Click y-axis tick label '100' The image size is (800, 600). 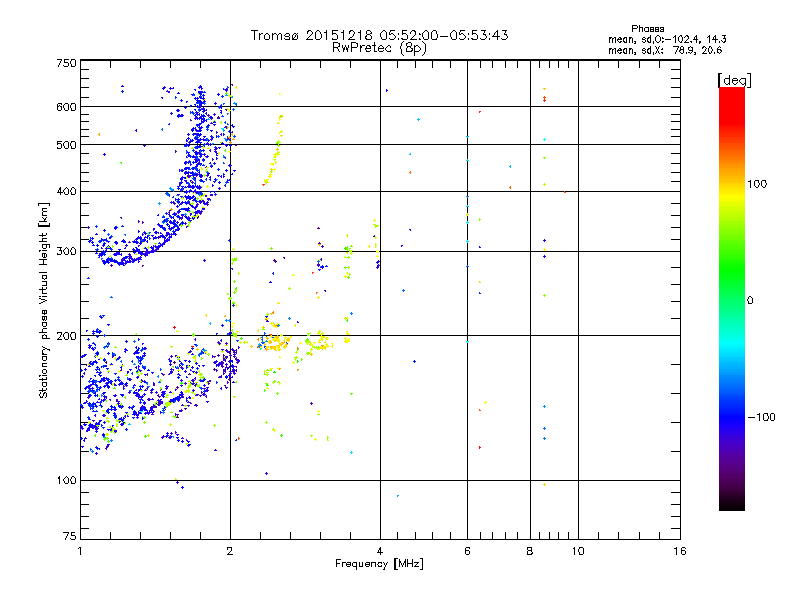point(66,480)
